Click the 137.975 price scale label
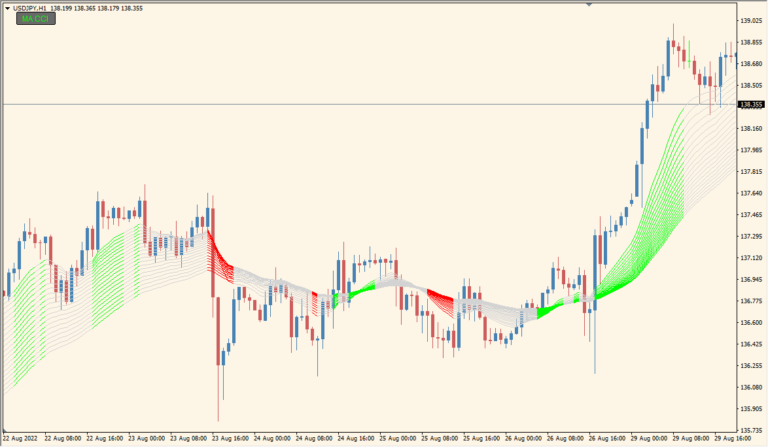 [751, 150]
